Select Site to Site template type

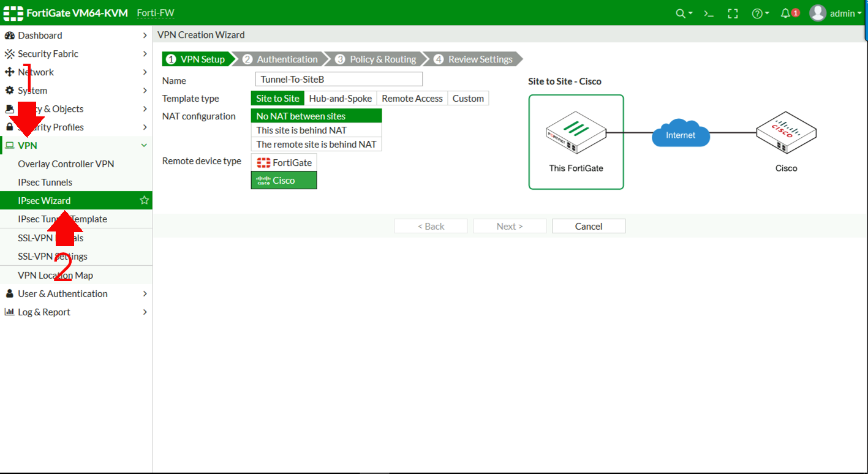coord(277,98)
